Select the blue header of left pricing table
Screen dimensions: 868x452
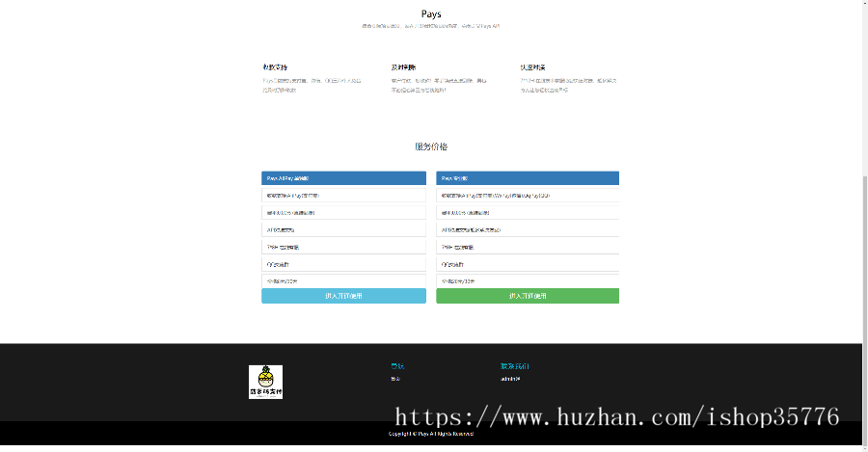[x=343, y=178]
